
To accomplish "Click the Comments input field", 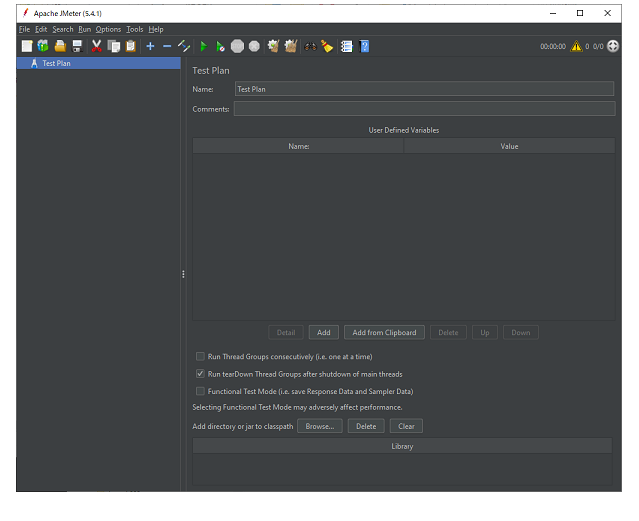I will click(x=424, y=109).
